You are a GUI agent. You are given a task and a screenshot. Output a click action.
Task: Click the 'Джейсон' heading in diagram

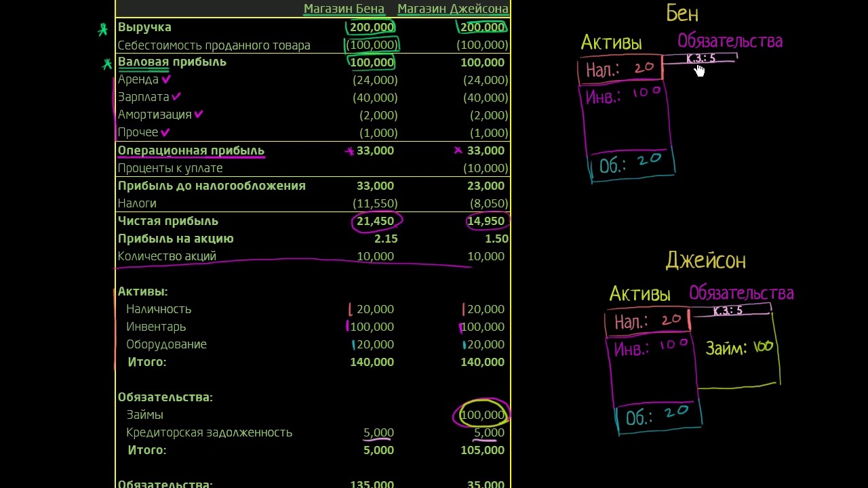click(705, 260)
